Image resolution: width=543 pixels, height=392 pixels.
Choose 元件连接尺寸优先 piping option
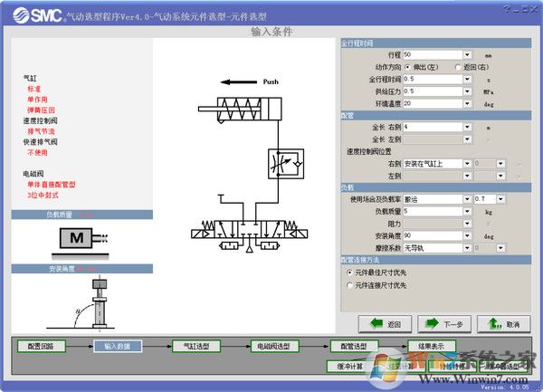(349, 285)
